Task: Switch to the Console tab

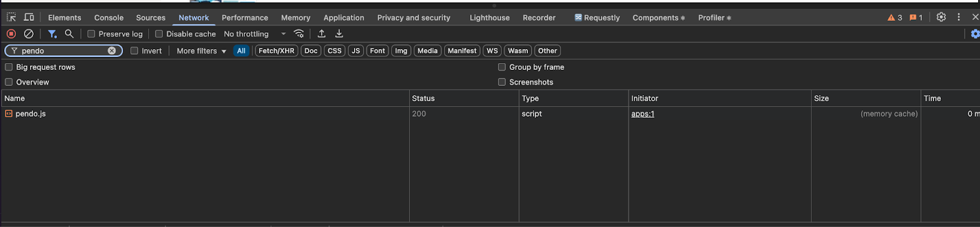Action: (x=109, y=18)
